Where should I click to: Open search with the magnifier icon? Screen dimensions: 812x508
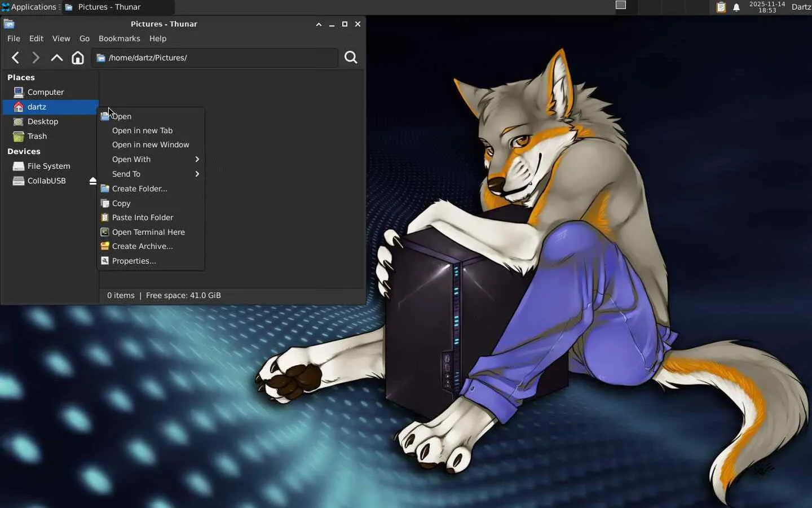click(x=351, y=58)
